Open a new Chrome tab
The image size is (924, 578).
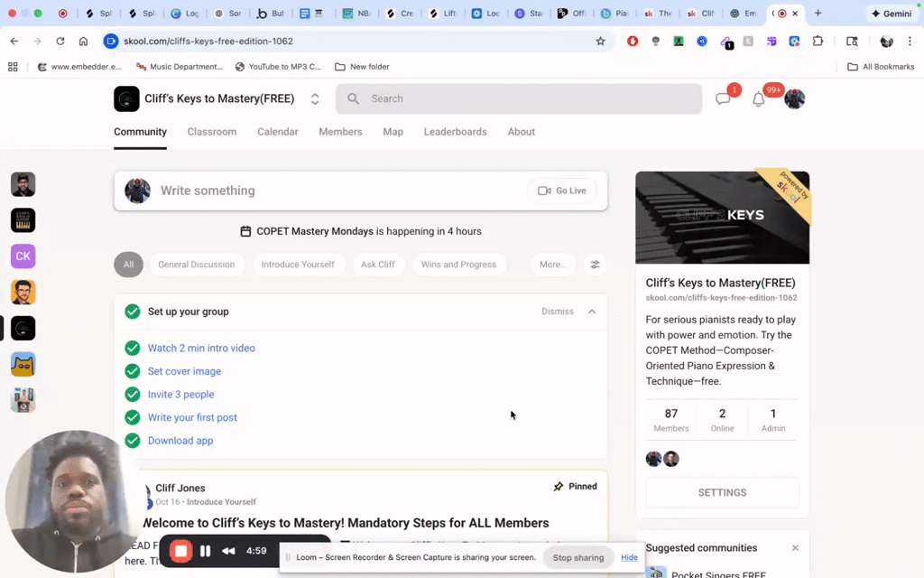818,13
